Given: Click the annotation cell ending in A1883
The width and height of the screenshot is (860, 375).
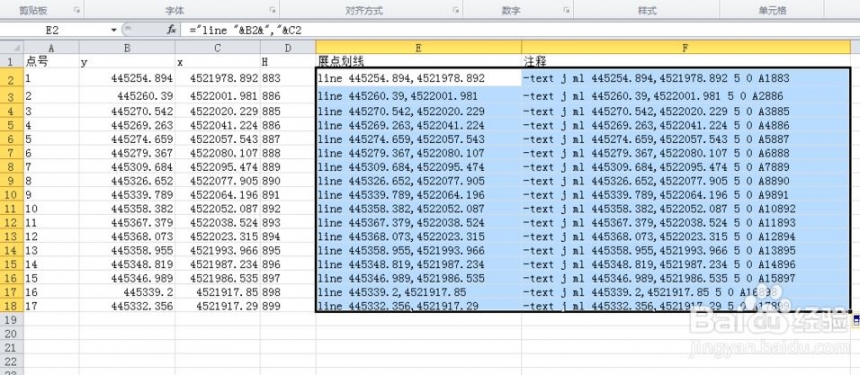Looking at the screenshot, I should [686, 78].
